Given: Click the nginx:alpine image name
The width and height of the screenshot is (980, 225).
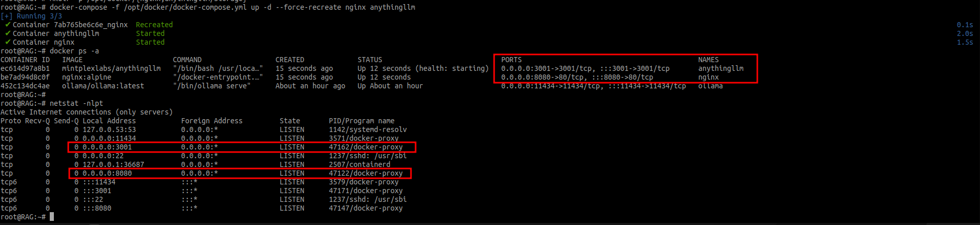Looking at the screenshot, I should pyautogui.click(x=87, y=77).
